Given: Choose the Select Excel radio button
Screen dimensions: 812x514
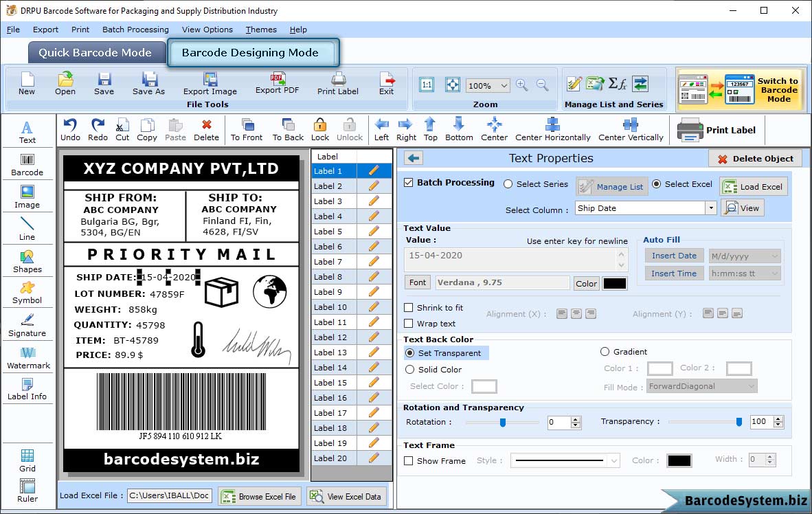Looking at the screenshot, I should pos(656,184).
